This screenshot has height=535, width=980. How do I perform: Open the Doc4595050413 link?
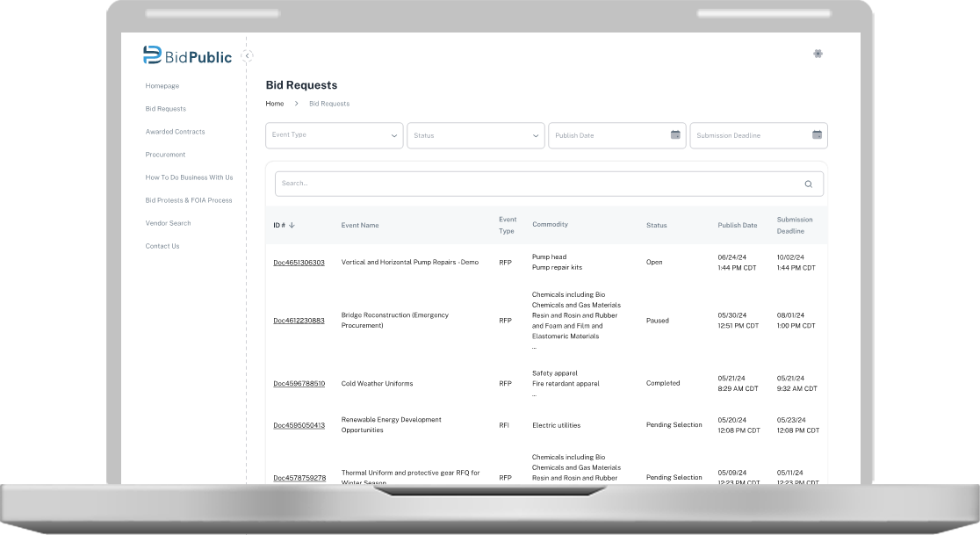pos(299,425)
